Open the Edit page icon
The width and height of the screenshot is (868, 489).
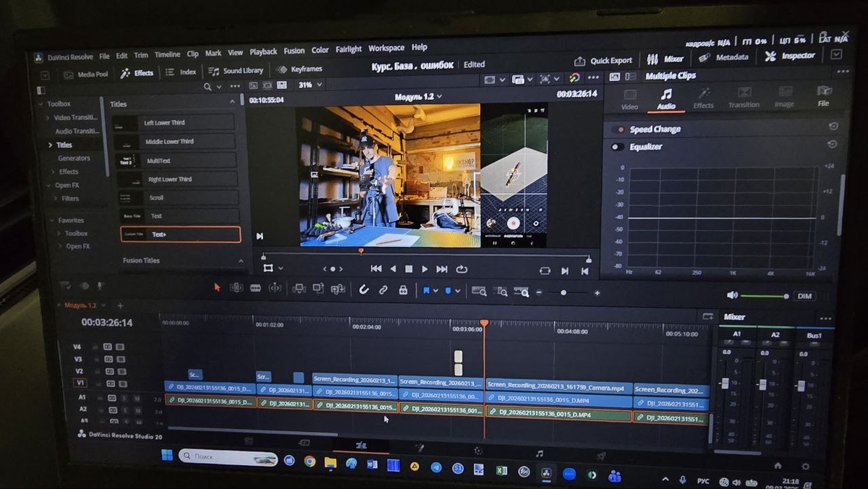360,445
